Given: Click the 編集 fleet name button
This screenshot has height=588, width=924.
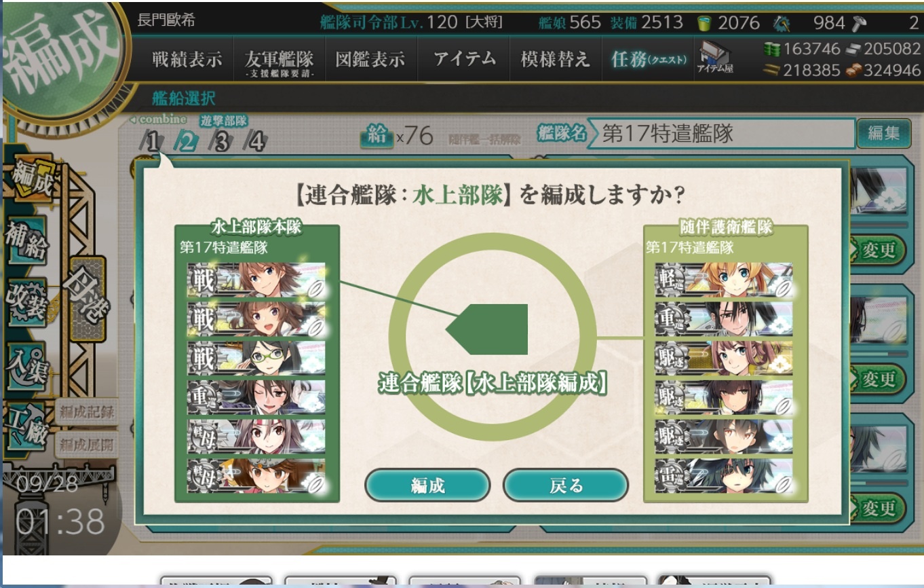Looking at the screenshot, I should pyautogui.click(x=883, y=133).
